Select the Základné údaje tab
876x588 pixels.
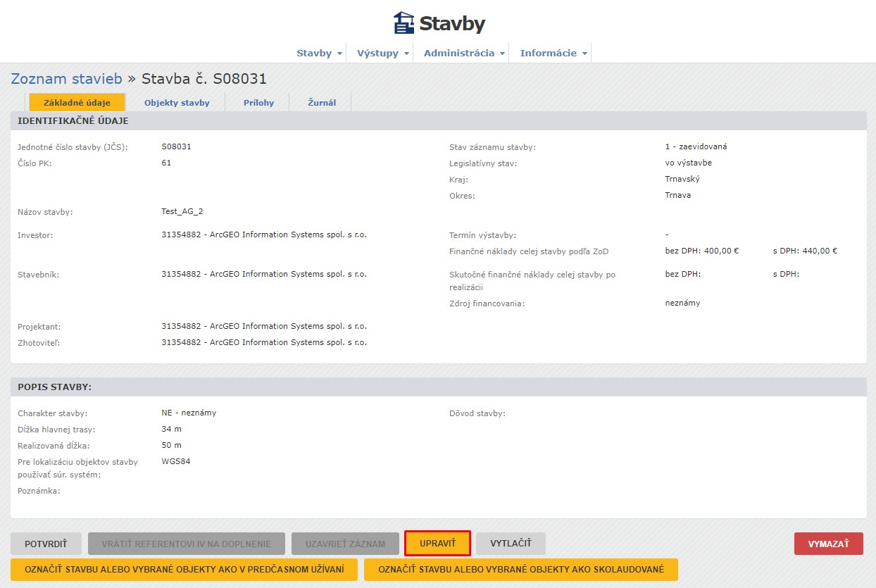tap(77, 103)
